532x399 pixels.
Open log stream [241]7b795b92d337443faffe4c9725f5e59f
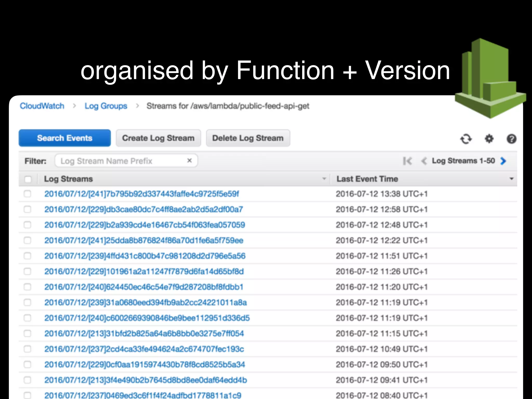point(142,194)
